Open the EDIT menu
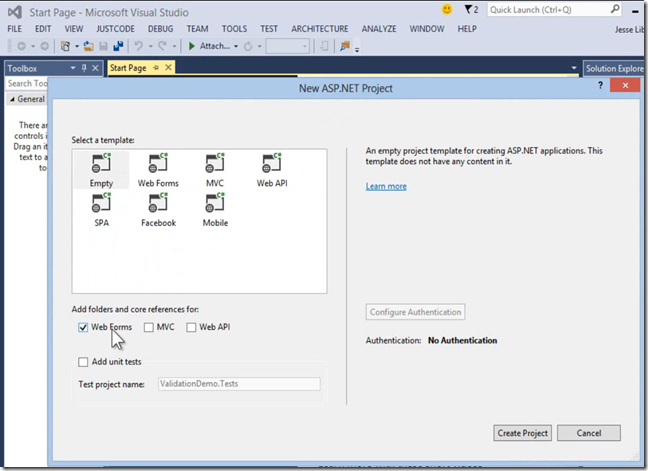Viewport: 648px width, 471px height. [43, 29]
